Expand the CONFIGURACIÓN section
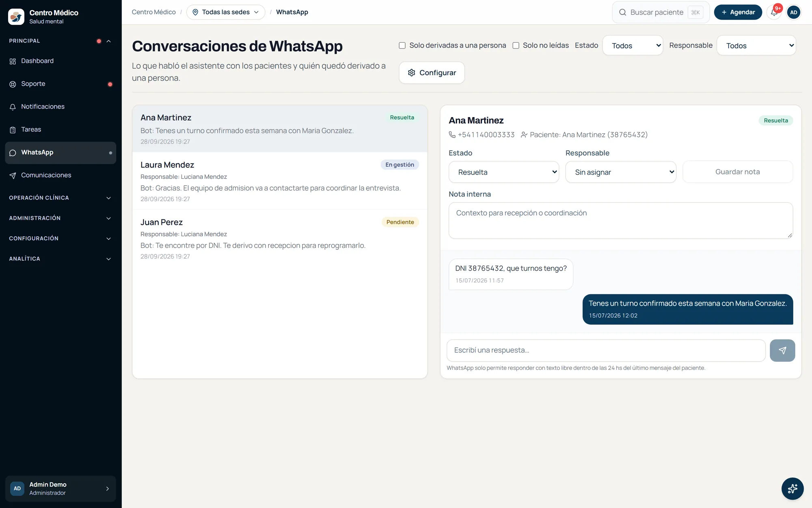812x508 pixels. [60, 239]
